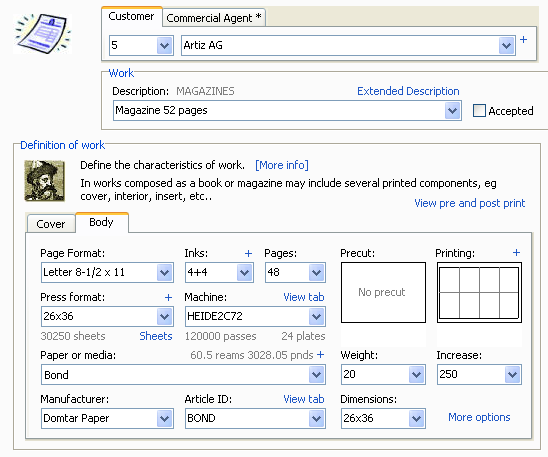Click the No precut box

coord(383,292)
